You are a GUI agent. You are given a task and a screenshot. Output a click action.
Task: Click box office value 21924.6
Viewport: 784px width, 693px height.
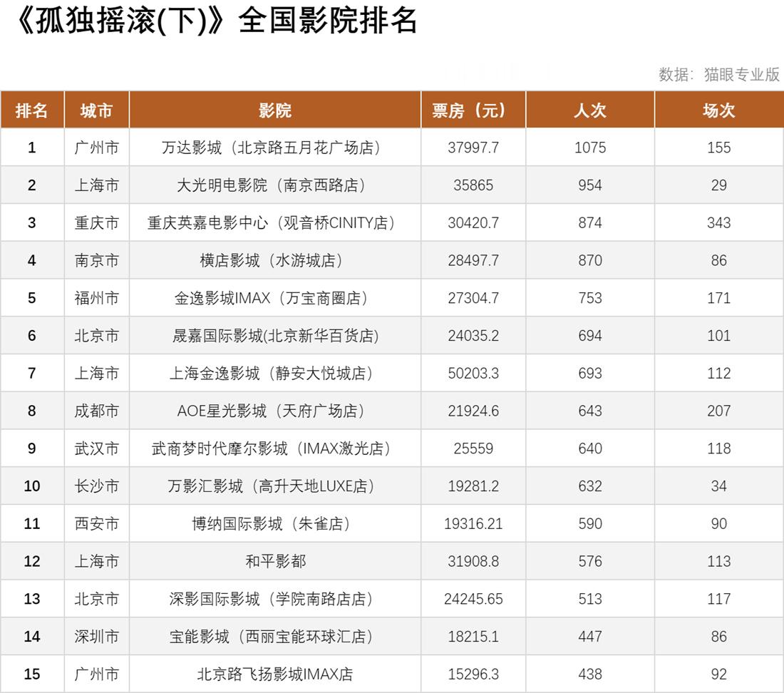[x=473, y=411]
